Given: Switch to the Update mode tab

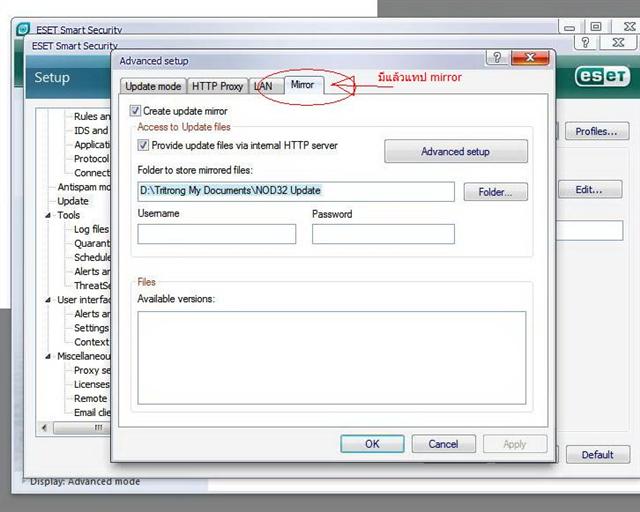Looking at the screenshot, I should point(153,86).
